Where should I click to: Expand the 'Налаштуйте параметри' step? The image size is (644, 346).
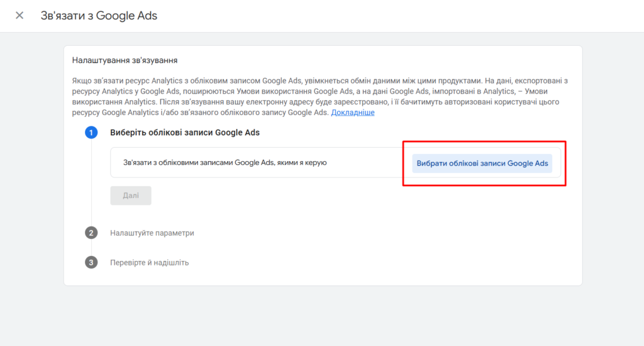click(152, 233)
